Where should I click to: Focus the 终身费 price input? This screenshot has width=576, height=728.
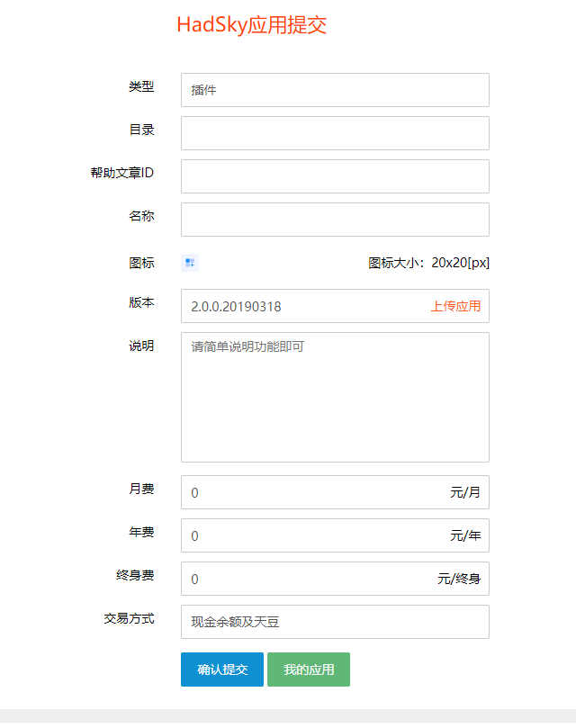335,579
